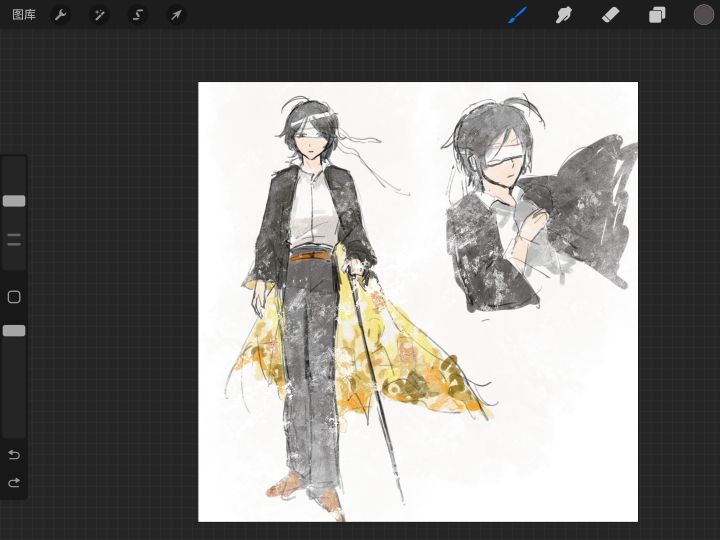Screen dimensions: 720x540
Task: Click the standing character's bandaged face
Action: [x=311, y=141]
